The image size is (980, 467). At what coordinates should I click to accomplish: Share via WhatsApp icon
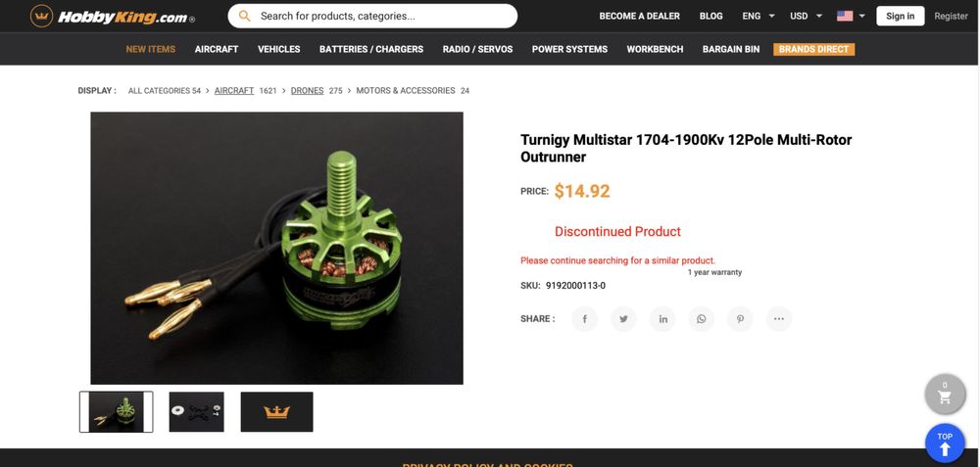coord(702,319)
